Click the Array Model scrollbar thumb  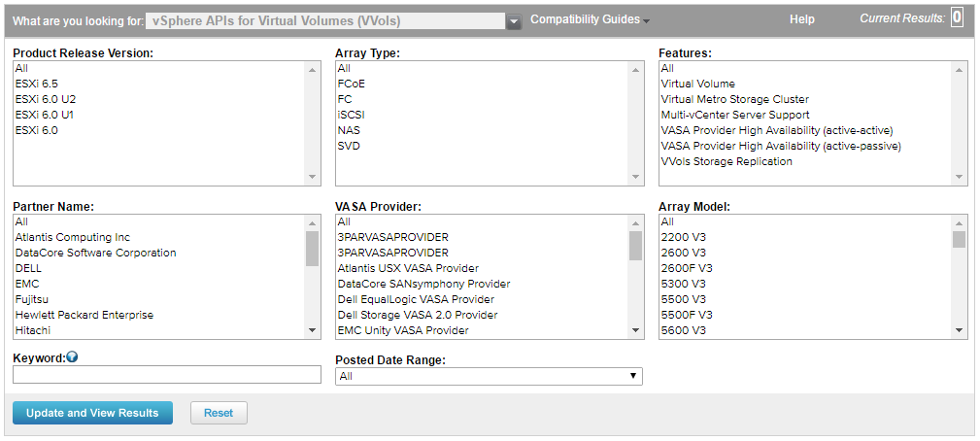(x=959, y=239)
